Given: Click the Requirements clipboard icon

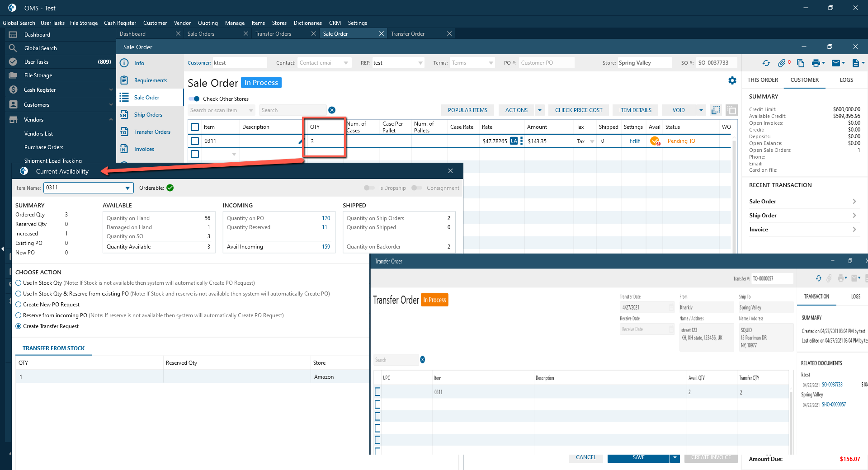Looking at the screenshot, I should [x=124, y=80].
